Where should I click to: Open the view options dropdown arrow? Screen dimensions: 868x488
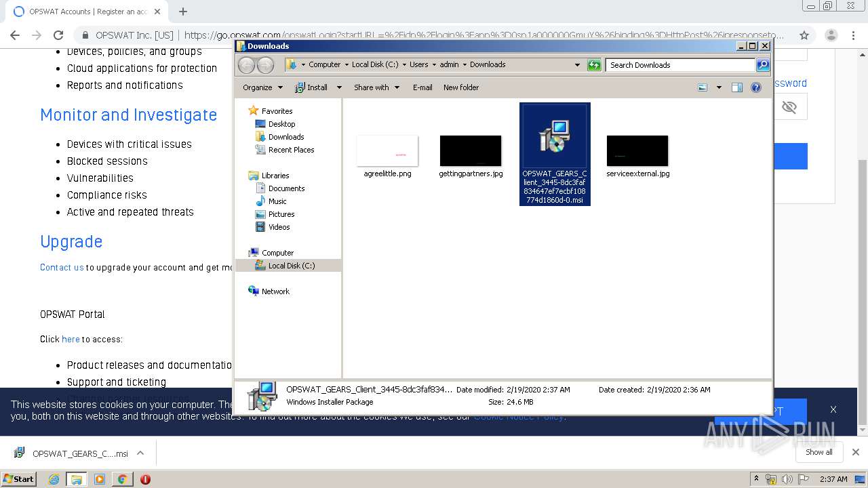tap(719, 87)
